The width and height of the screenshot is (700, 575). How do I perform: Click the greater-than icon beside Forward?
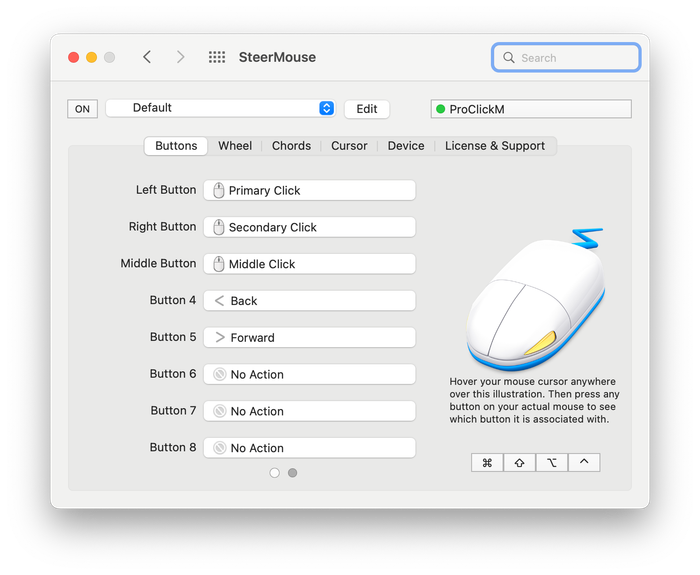(220, 337)
